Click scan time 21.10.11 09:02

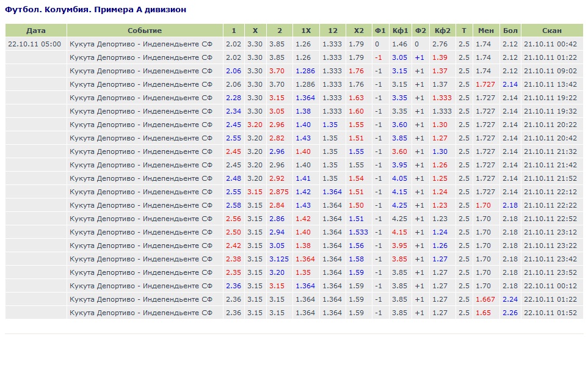coord(551,71)
